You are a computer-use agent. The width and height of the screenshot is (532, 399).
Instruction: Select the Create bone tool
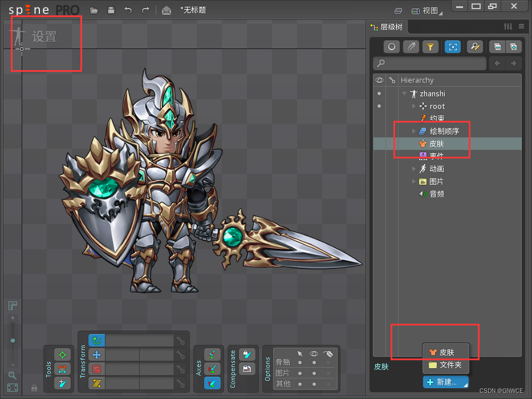click(62, 383)
